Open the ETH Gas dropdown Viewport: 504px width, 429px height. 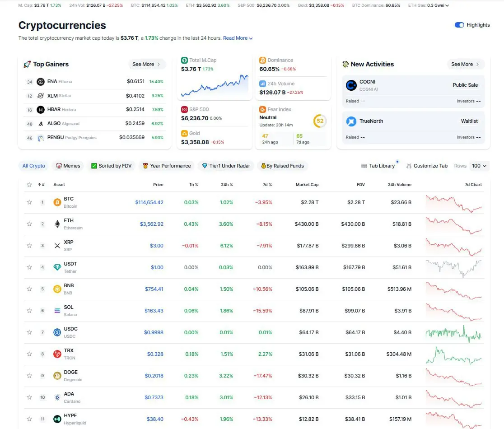click(438, 5)
